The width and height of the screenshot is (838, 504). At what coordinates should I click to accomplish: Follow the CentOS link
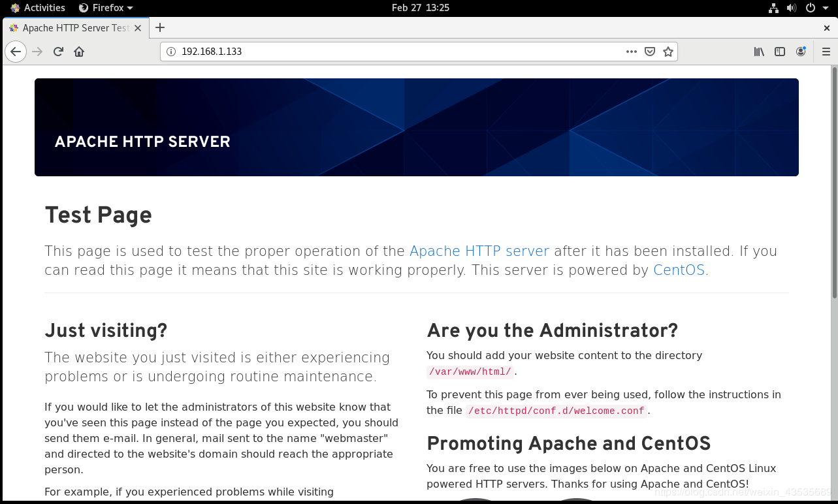click(679, 270)
